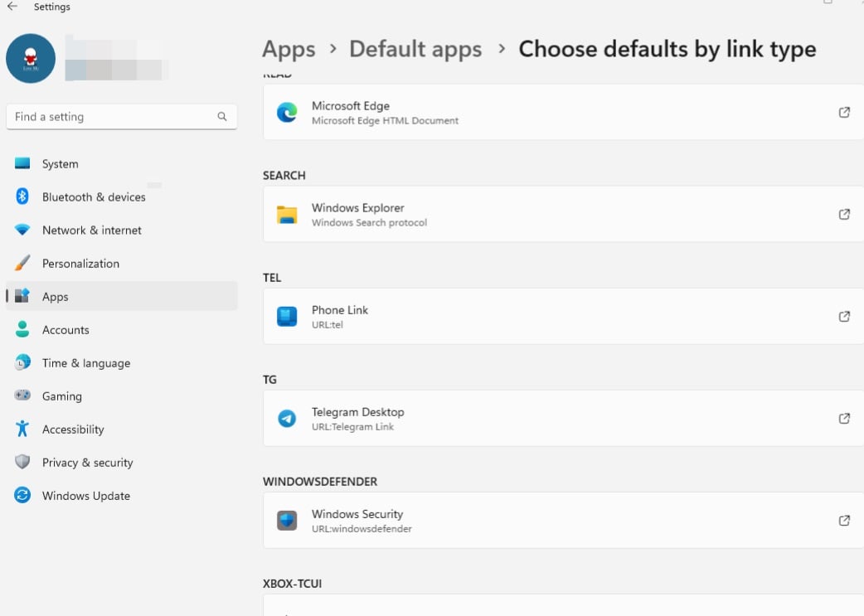Open Apps from the sidebar
The image size is (864, 616).
click(55, 296)
